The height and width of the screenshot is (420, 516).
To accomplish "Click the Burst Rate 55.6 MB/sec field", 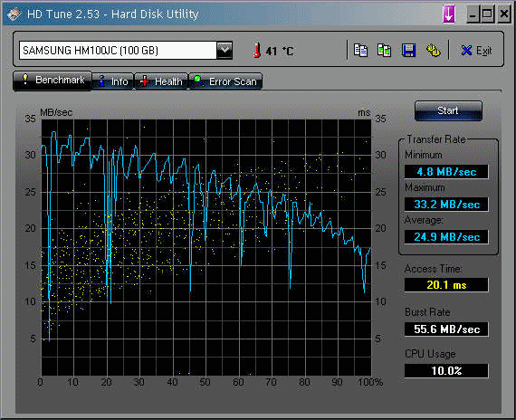I will (x=446, y=329).
